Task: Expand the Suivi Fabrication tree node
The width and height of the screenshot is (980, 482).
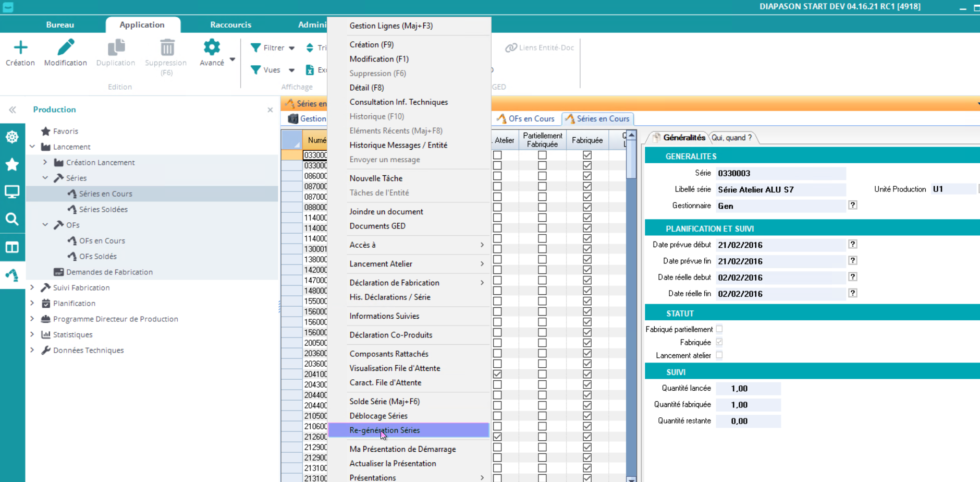Action: pos(32,287)
